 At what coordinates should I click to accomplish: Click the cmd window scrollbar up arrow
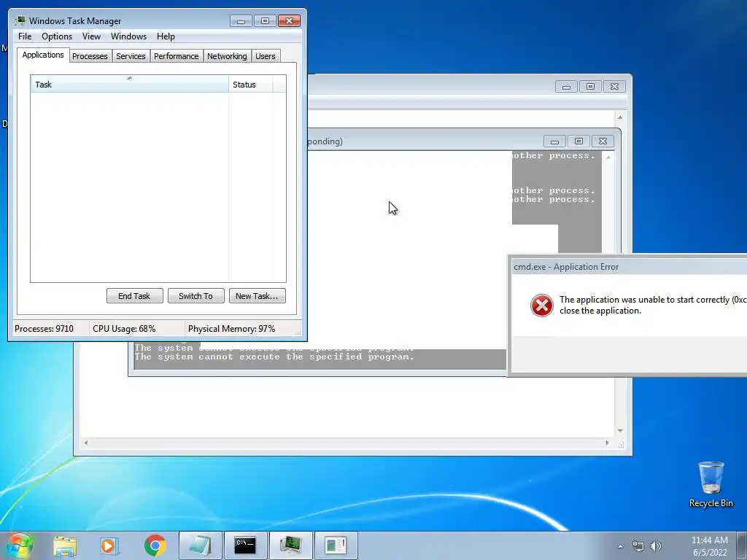pyautogui.click(x=608, y=157)
